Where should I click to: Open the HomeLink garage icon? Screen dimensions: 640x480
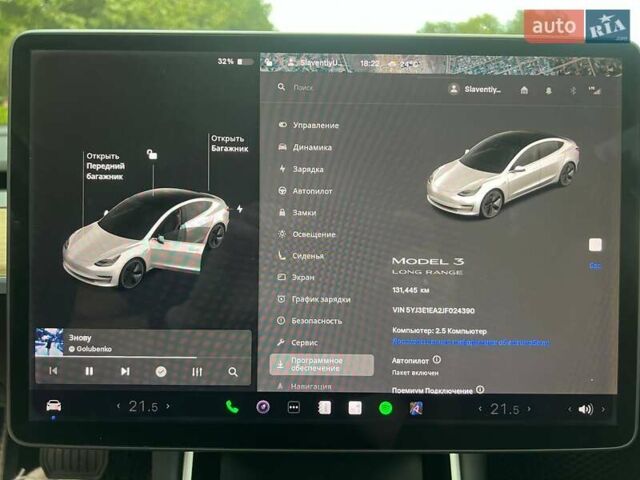(x=524, y=90)
